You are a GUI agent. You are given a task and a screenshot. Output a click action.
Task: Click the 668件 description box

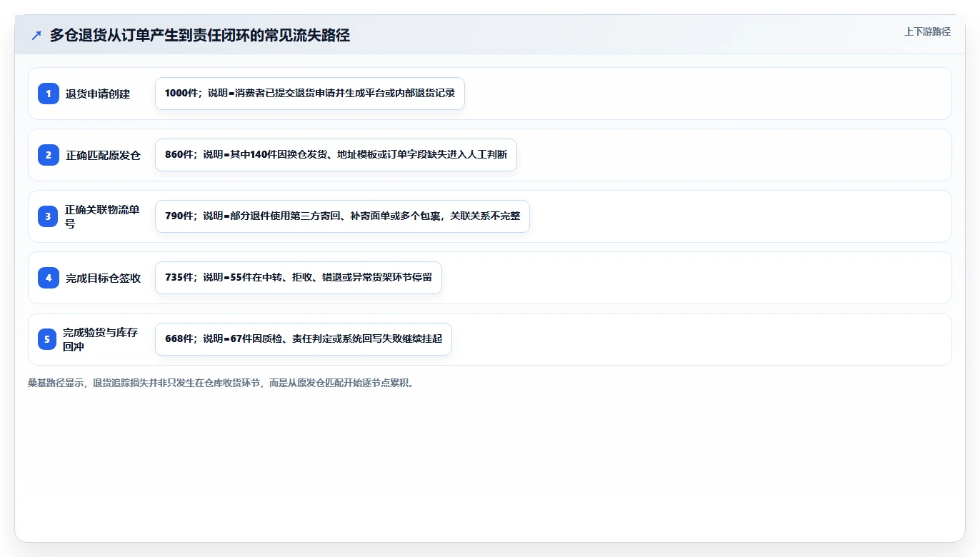304,339
